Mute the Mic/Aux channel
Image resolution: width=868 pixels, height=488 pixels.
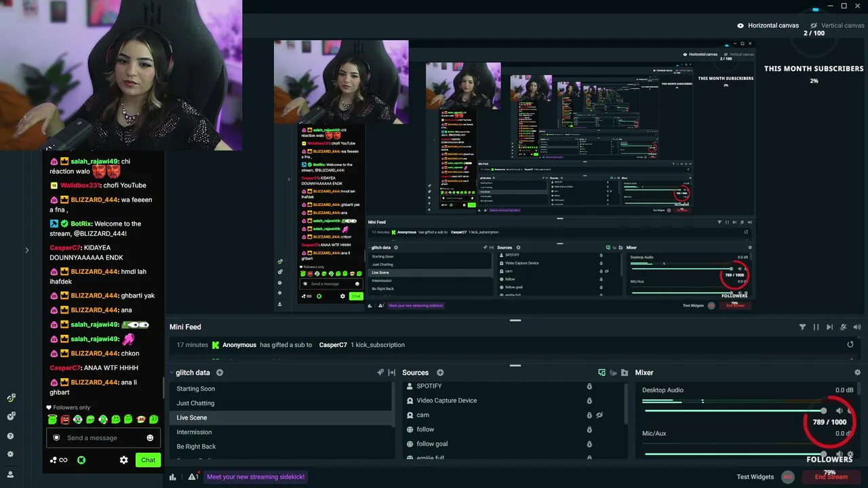839,454
